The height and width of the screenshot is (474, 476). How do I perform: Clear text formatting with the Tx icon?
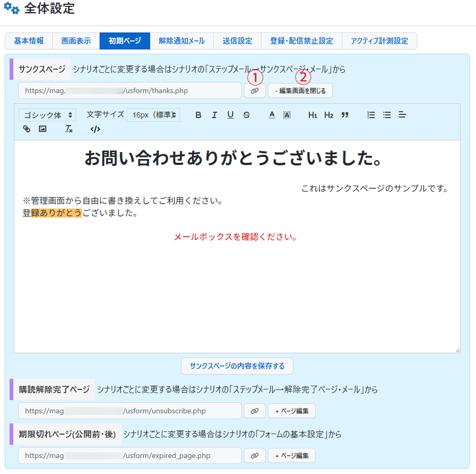pyautogui.click(x=69, y=129)
